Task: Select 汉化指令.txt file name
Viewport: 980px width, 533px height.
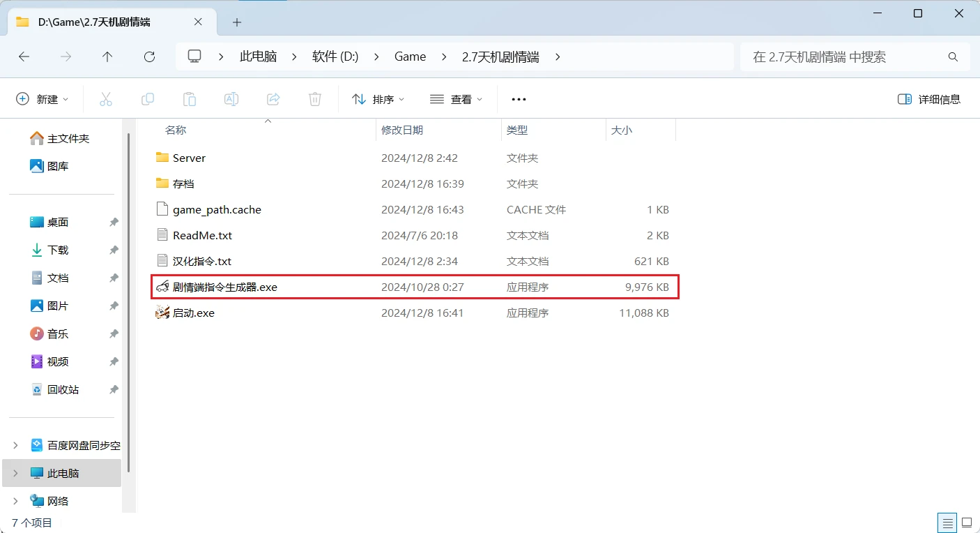Action: coord(202,261)
